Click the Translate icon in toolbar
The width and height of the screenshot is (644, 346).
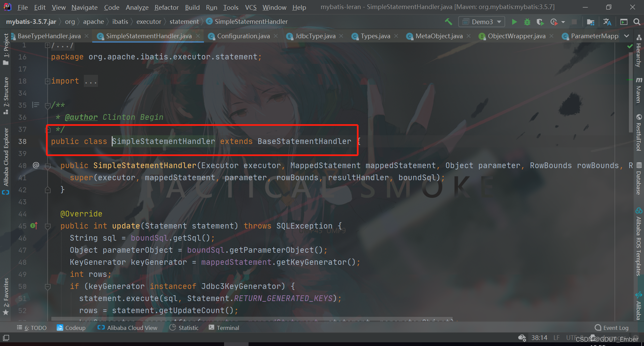(607, 22)
